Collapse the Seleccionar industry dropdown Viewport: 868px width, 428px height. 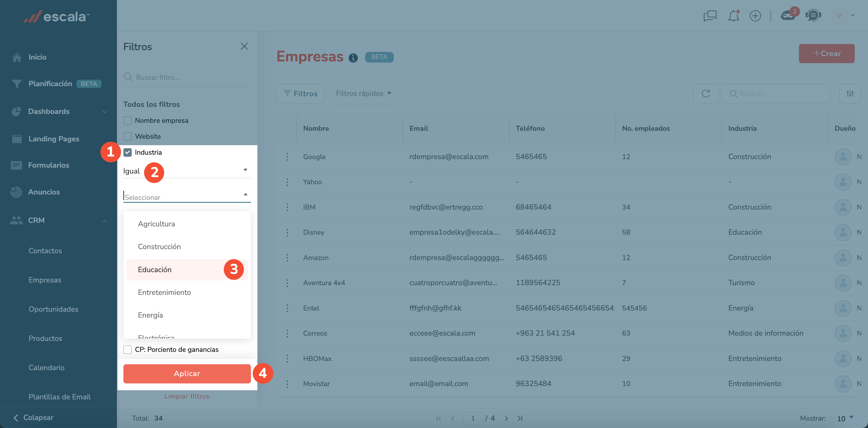tap(245, 195)
